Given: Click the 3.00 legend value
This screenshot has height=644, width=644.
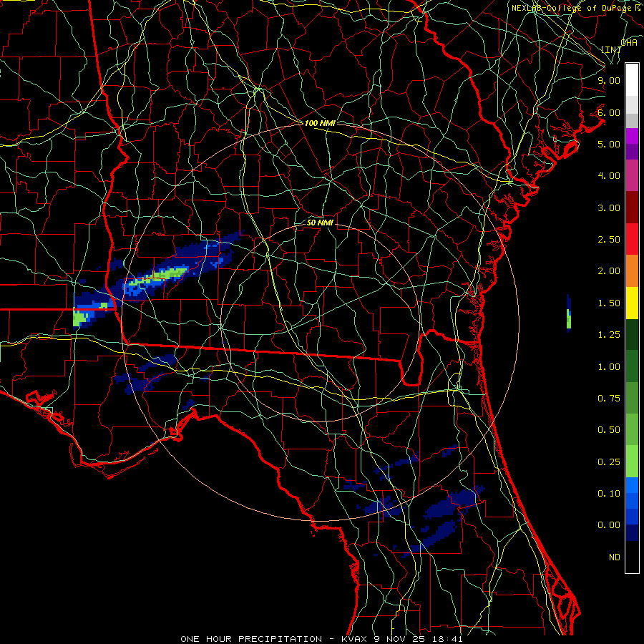Looking at the screenshot, I should pyautogui.click(x=609, y=208).
